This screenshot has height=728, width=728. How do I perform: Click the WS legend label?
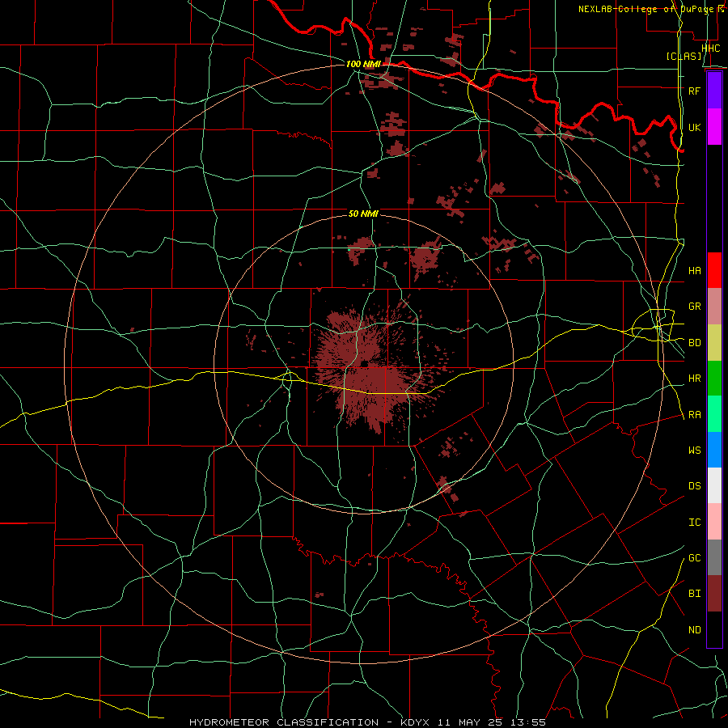tap(694, 451)
